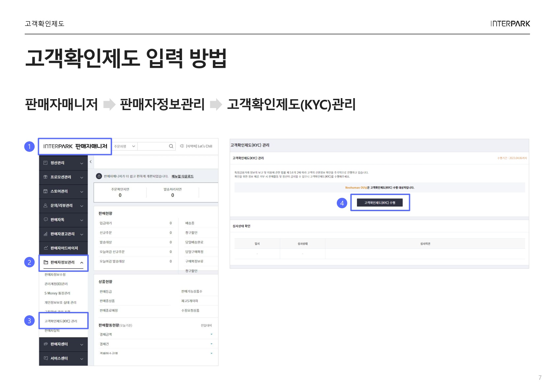
Task: Click the 오늘마감 발송대상 row
Action: tap(136, 261)
